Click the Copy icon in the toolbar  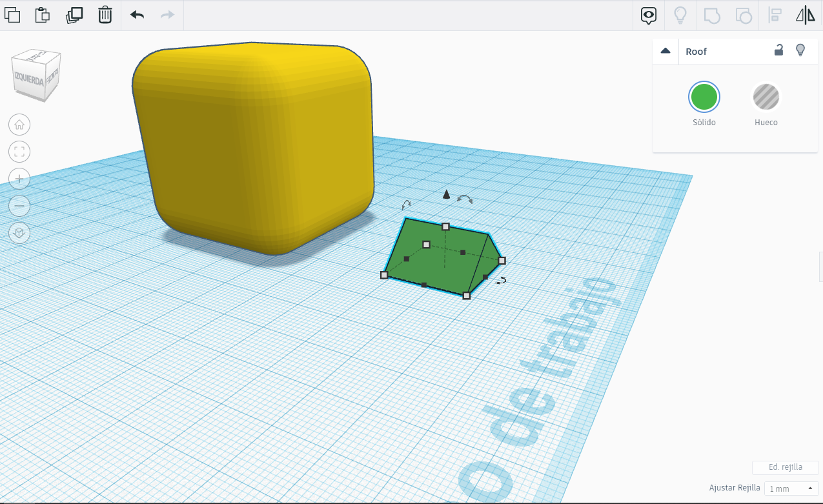pos(12,15)
